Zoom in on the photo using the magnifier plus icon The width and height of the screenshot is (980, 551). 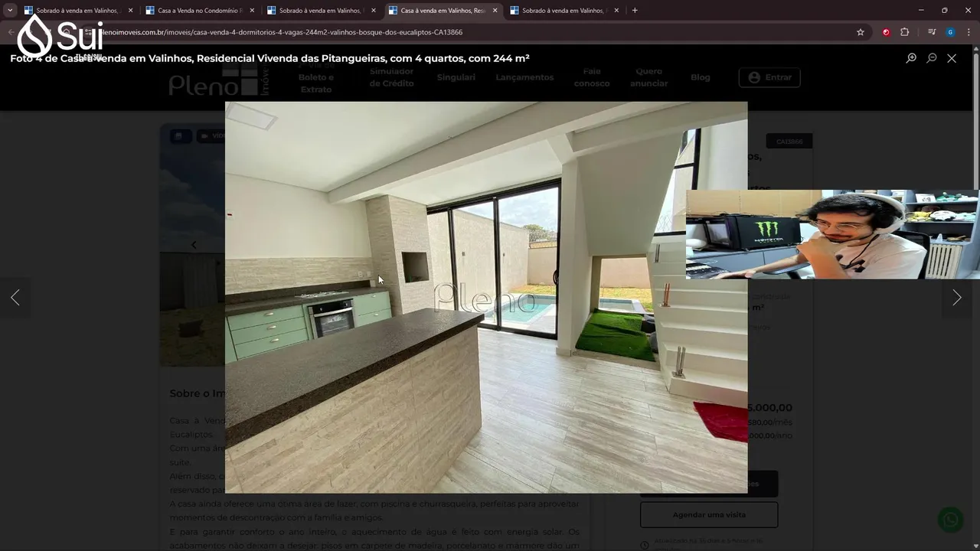tap(911, 58)
